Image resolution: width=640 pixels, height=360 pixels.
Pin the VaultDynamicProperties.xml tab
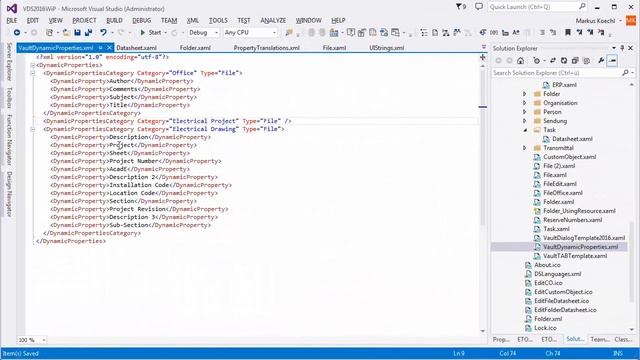pos(100,48)
